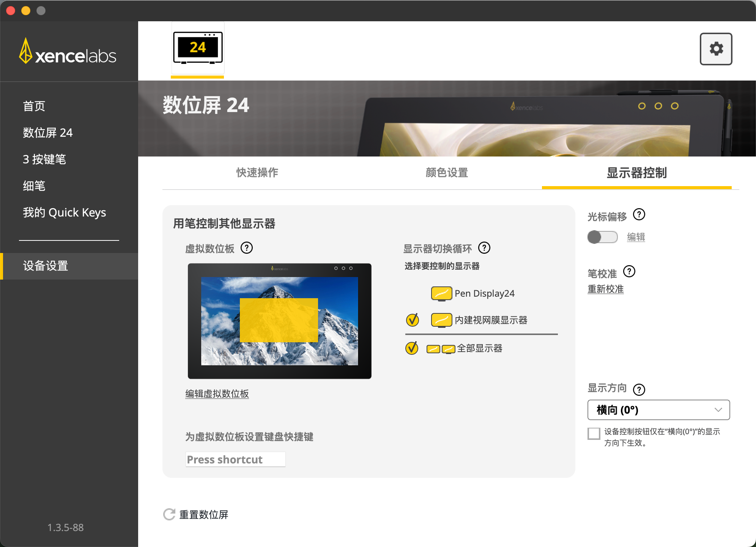This screenshot has height=547, width=756.
Task: Select the Pen Display24 monitor icon
Action: tap(441, 293)
